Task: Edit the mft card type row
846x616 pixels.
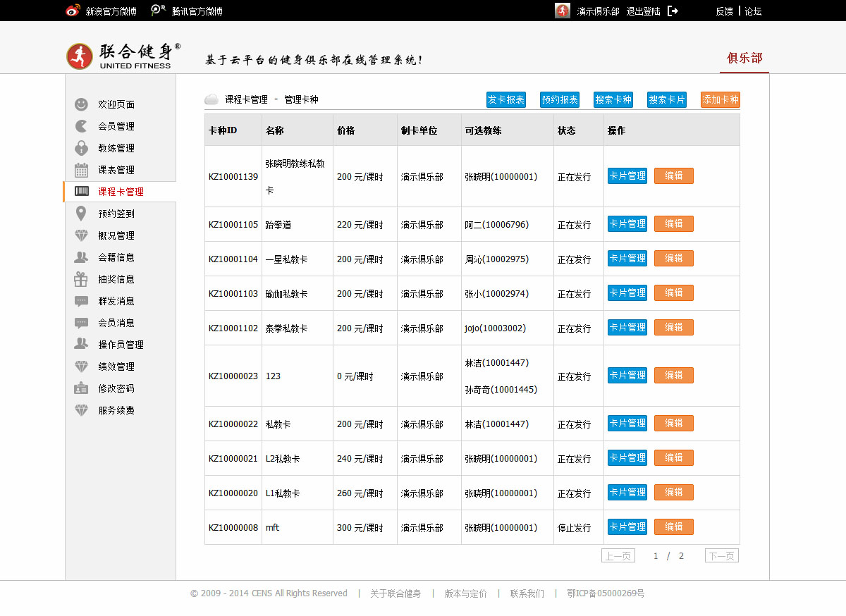Action: [x=673, y=527]
